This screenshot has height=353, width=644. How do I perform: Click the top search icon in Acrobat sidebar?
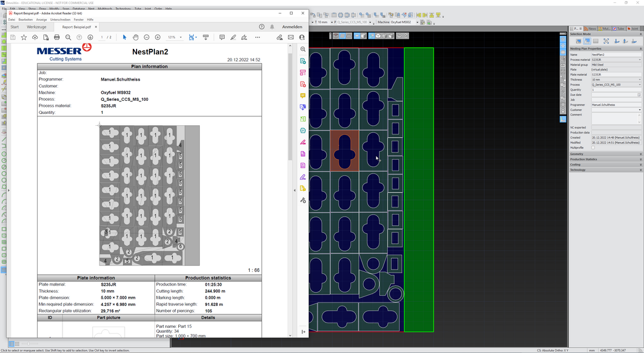(x=303, y=49)
